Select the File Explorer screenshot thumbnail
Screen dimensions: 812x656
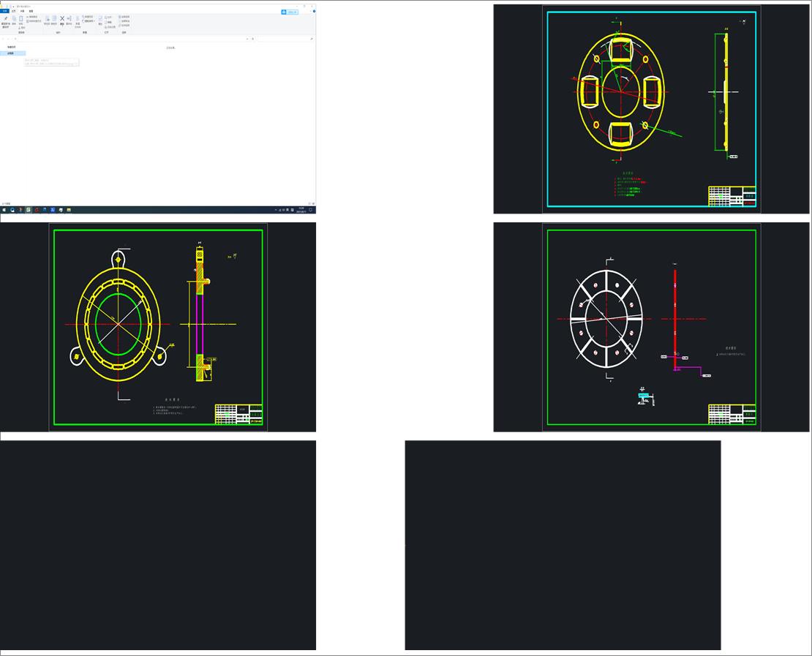click(x=158, y=109)
